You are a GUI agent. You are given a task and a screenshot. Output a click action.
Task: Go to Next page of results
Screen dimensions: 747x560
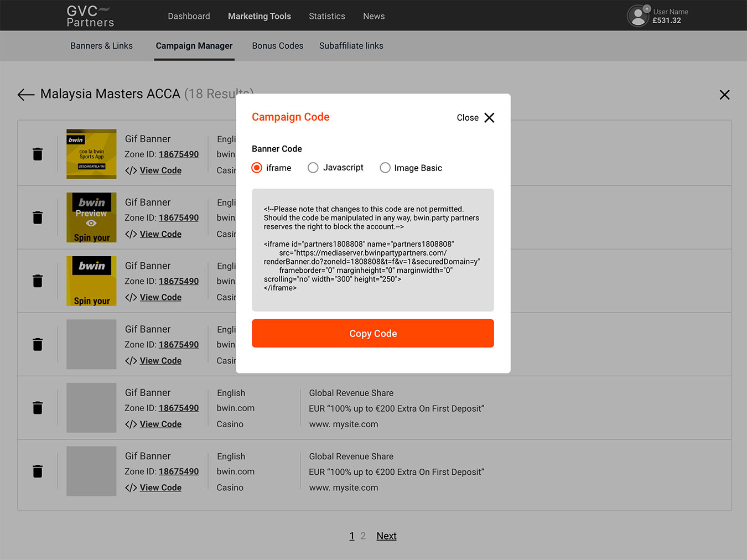click(386, 536)
